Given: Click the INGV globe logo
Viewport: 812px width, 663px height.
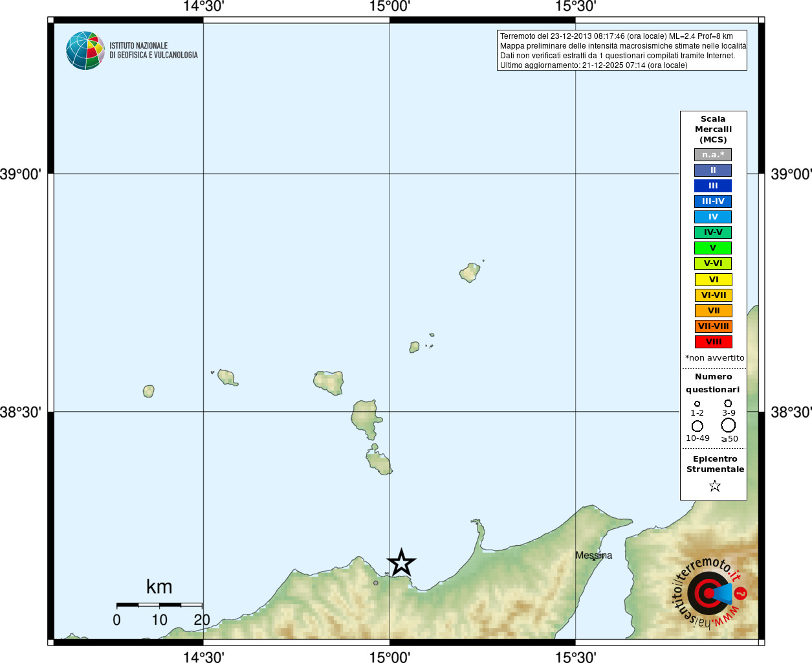Looking at the screenshot, I should [85, 51].
